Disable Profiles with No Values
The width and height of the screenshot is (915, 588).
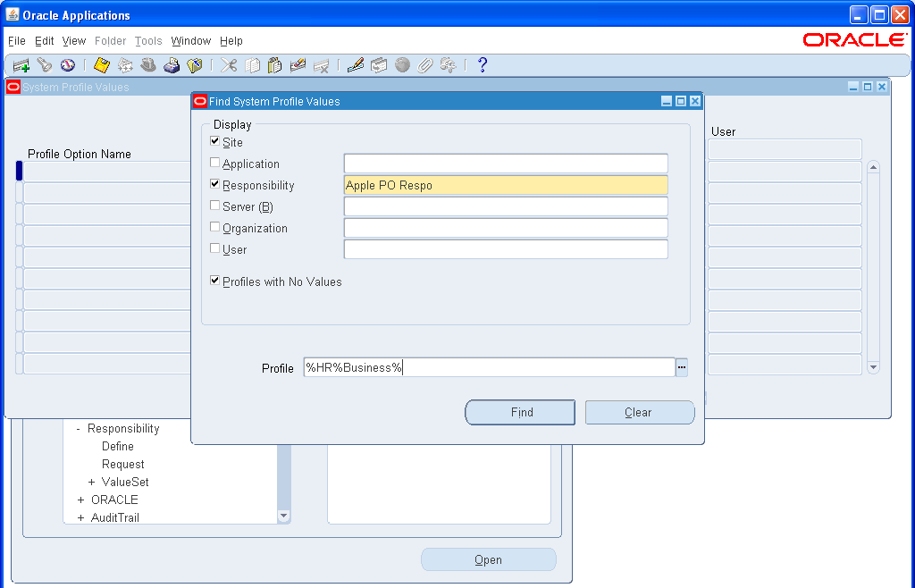tap(214, 281)
